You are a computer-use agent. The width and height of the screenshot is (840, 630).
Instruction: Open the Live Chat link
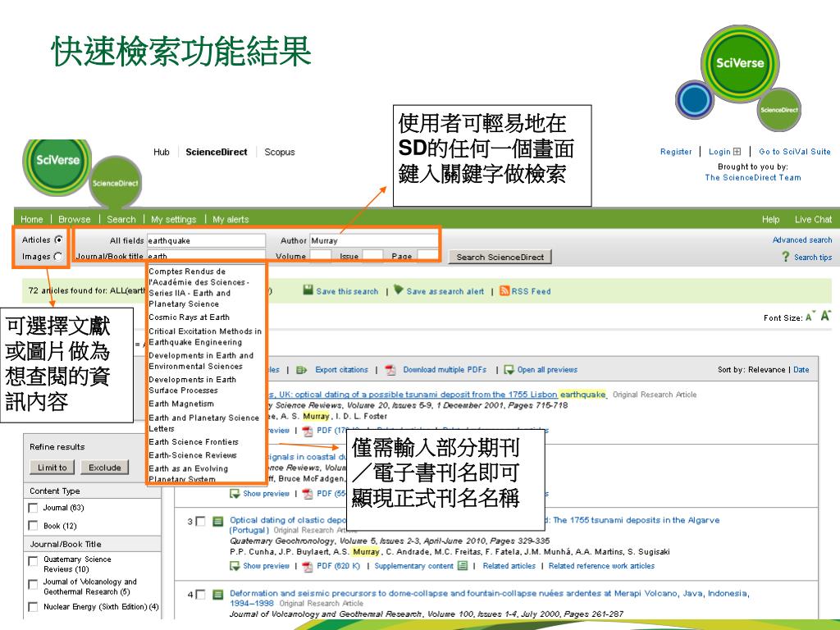(813, 219)
